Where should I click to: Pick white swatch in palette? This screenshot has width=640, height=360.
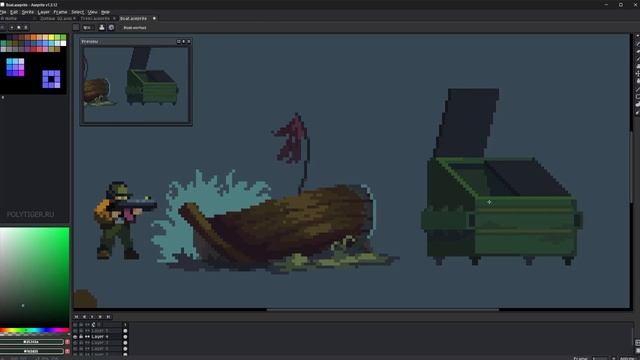[63, 43]
